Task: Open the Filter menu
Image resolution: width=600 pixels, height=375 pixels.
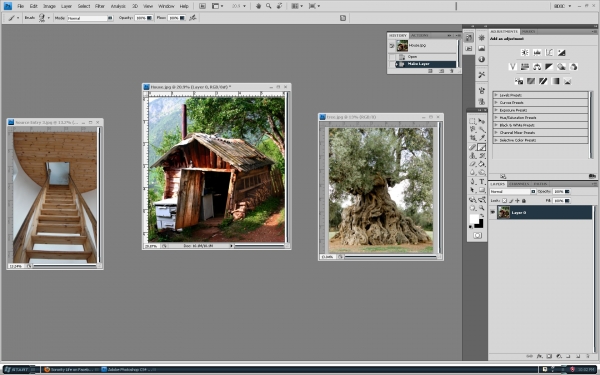Action: tap(99, 6)
